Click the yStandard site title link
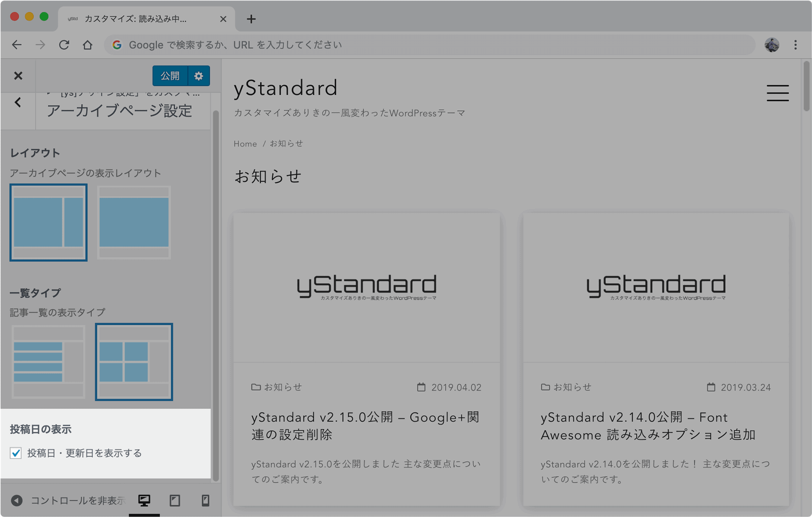The width and height of the screenshot is (812, 517). (x=285, y=88)
